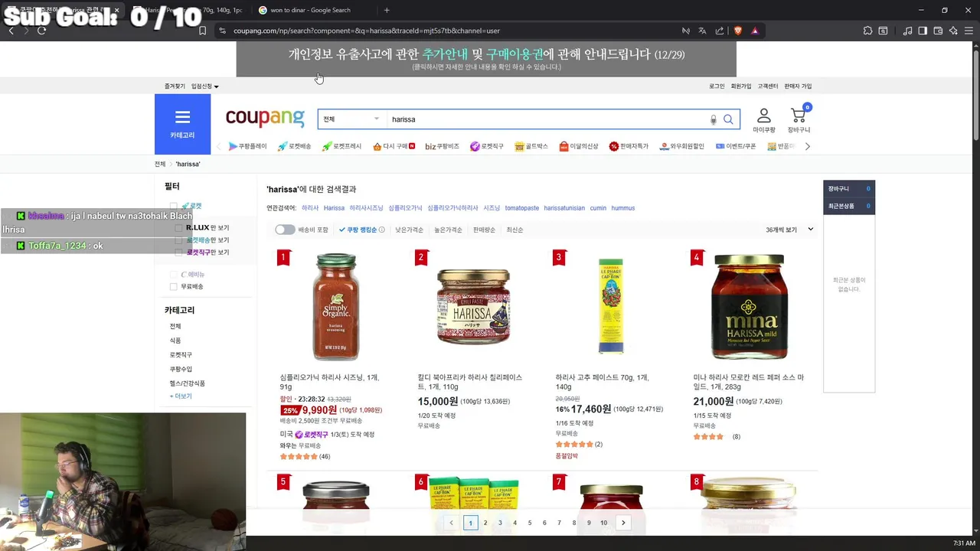Viewport: 980px width, 551px height.
Task: Check the 로켓배송만 보기 checkbox
Action: [180, 240]
